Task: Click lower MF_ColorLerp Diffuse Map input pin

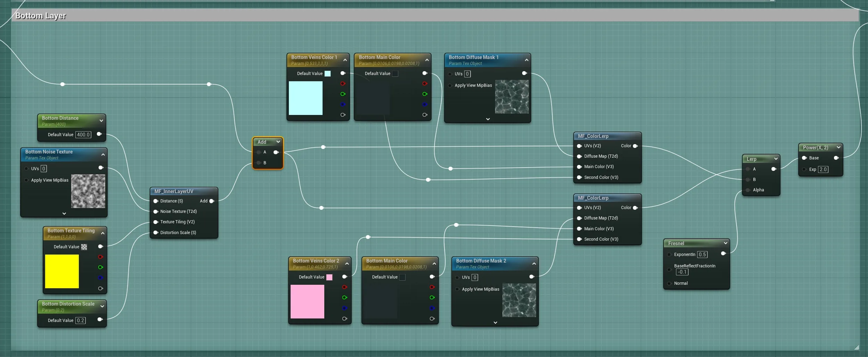Action: pyautogui.click(x=579, y=218)
